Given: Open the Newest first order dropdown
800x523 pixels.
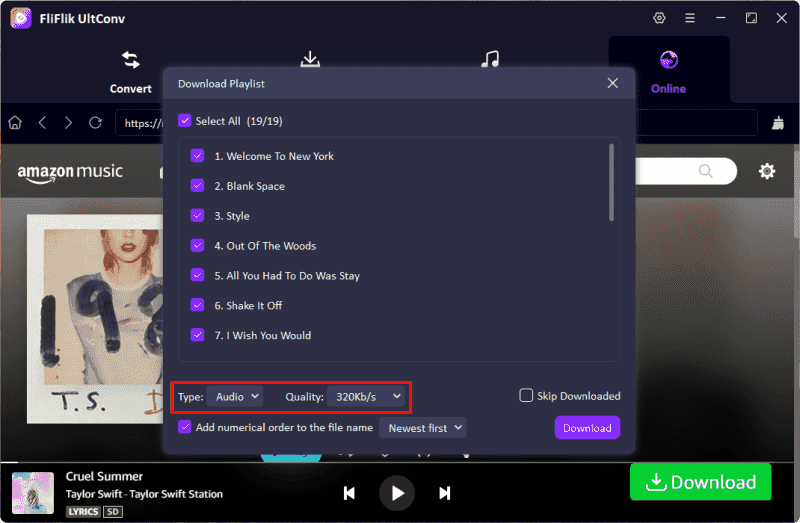Looking at the screenshot, I should coord(422,428).
